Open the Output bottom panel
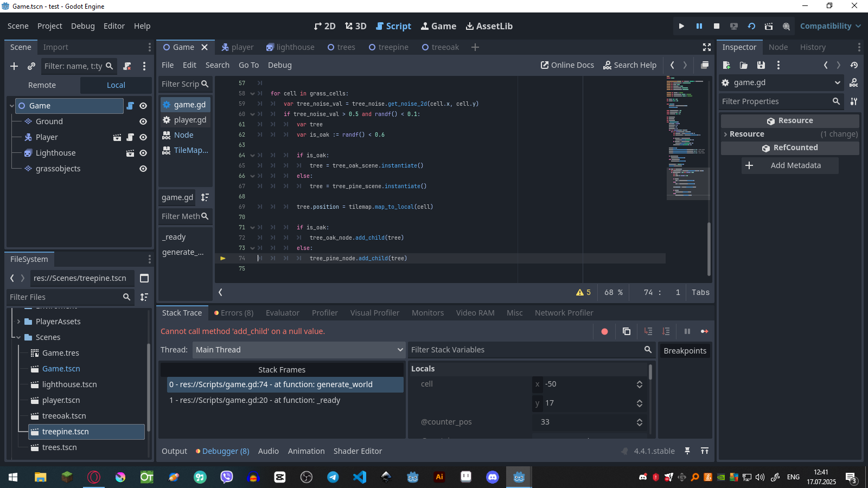 coord(174,451)
